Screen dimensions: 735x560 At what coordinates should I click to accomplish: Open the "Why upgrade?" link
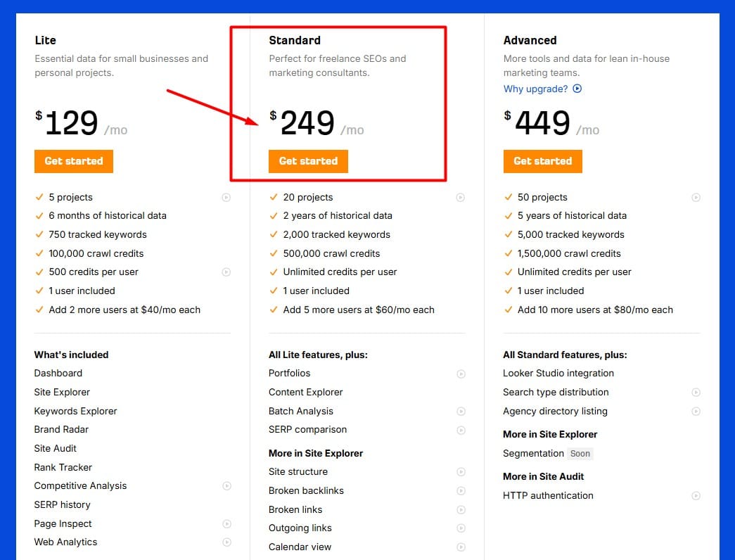point(537,89)
